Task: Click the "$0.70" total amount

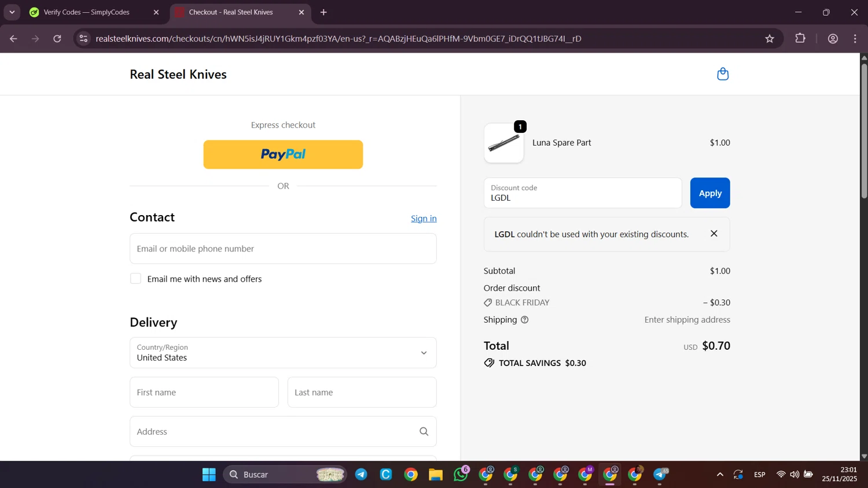Action: [x=716, y=346]
